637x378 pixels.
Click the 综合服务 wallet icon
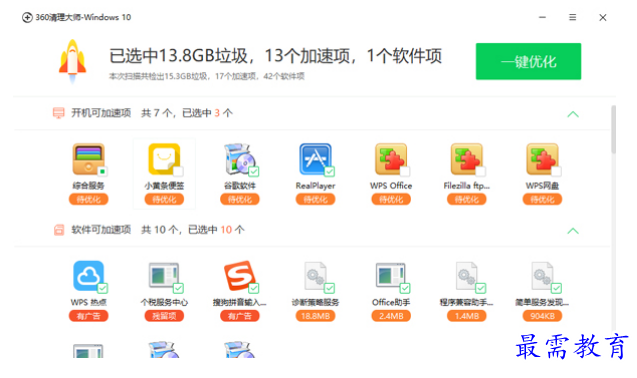pos(89,159)
